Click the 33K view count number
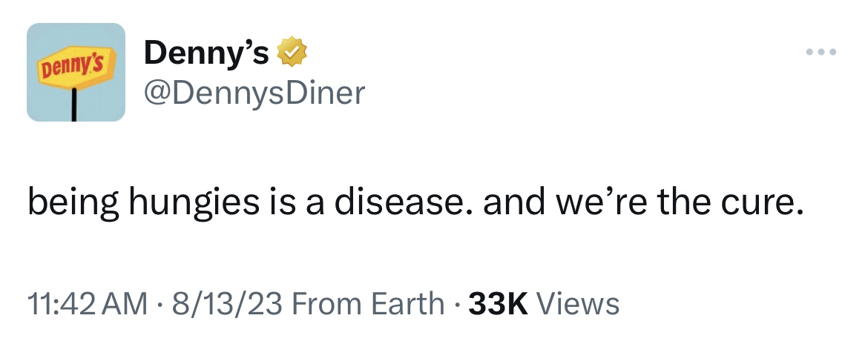Viewport: 868px width, 344px height. click(499, 303)
